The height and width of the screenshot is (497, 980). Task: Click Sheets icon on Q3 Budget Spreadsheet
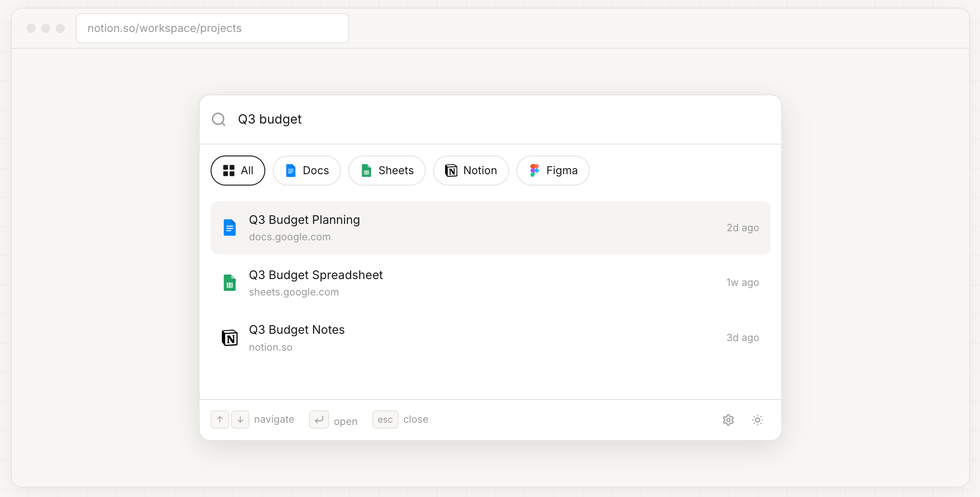coord(230,283)
